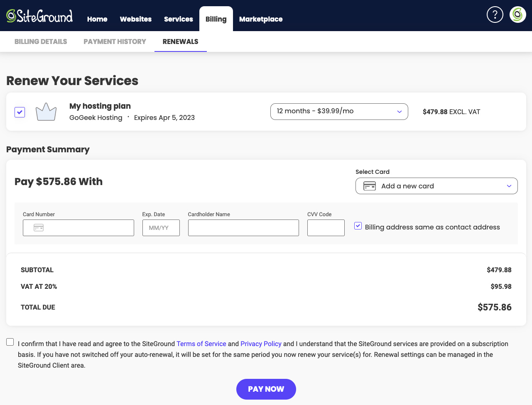The width and height of the screenshot is (532, 405).
Task: Select the Renewals subtab
Action: [x=181, y=41]
